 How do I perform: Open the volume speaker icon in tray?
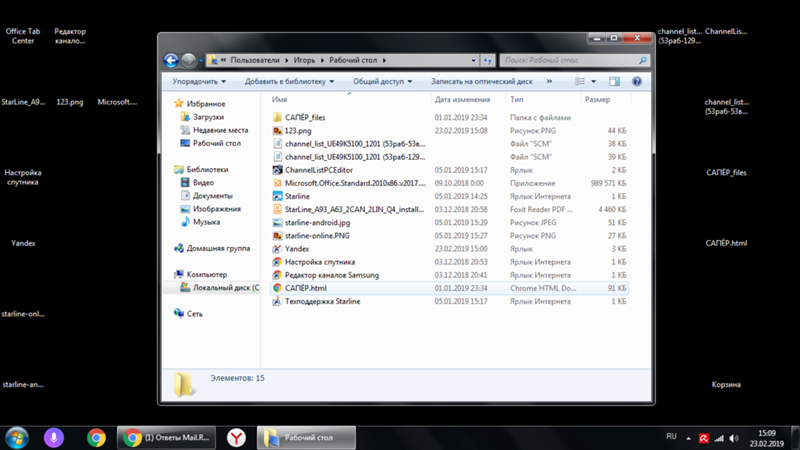pyautogui.click(x=734, y=438)
